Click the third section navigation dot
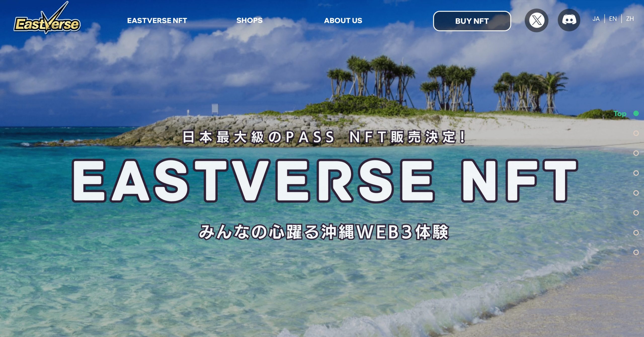The image size is (644, 337). [636, 153]
